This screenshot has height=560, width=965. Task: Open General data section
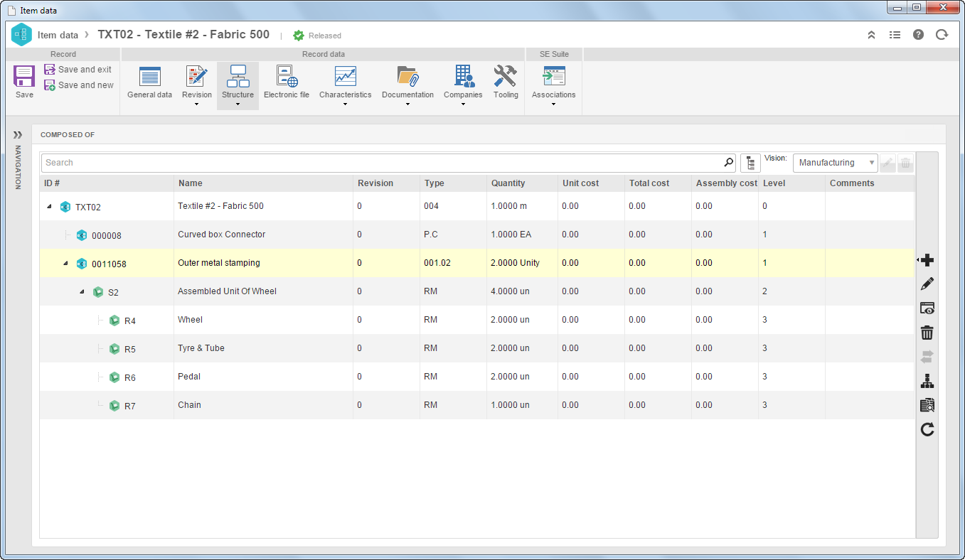coord(149,82)
